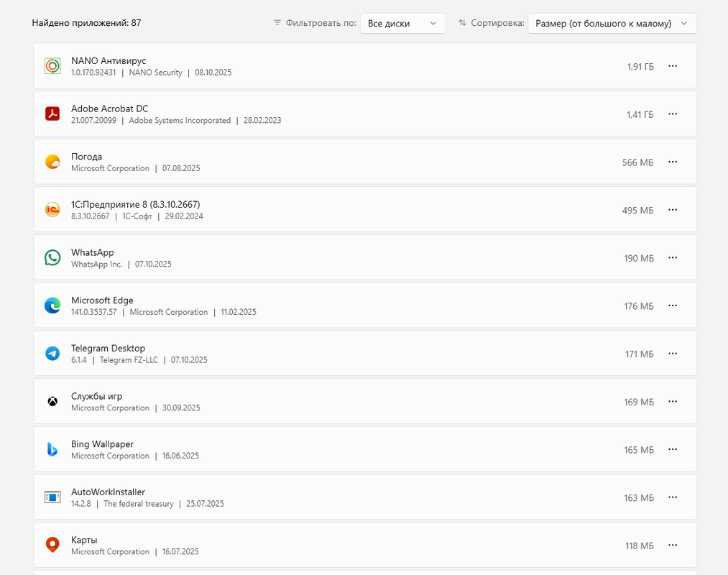Image resolution: width=728 pixels, height=575 pixels.
Task: Click the 1С-Софт publisher text
Action: 137,216
